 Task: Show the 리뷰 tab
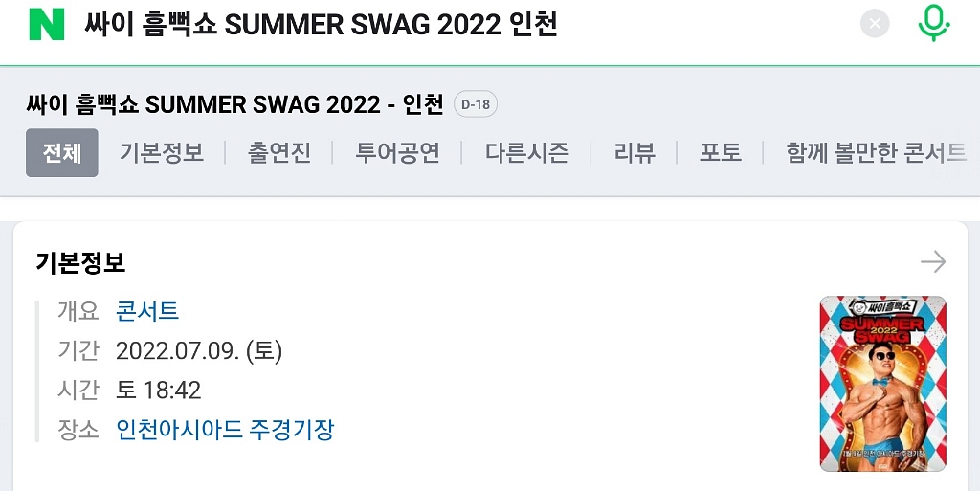635,152
